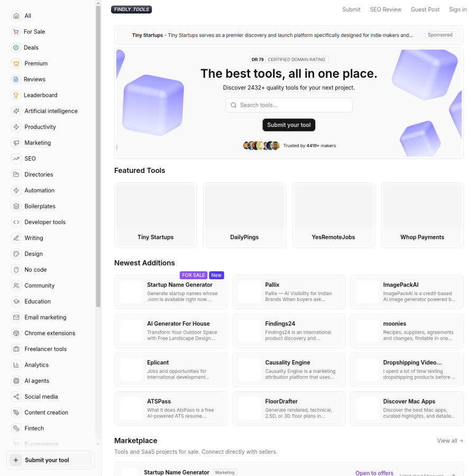Click the Design palette icon
476x476 pixels.
(16, 254)
